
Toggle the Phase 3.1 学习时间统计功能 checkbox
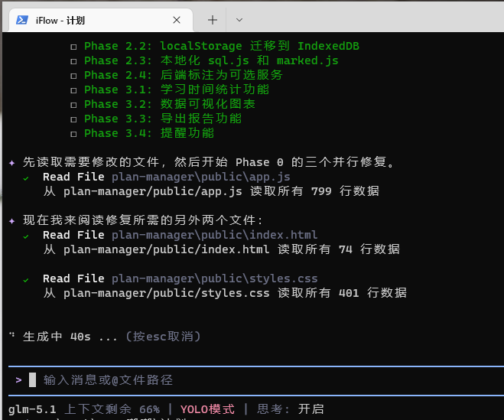73,90
